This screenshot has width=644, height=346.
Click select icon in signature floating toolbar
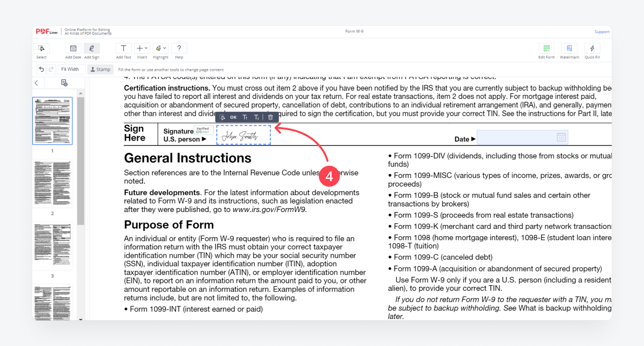(x=222, y=117)
